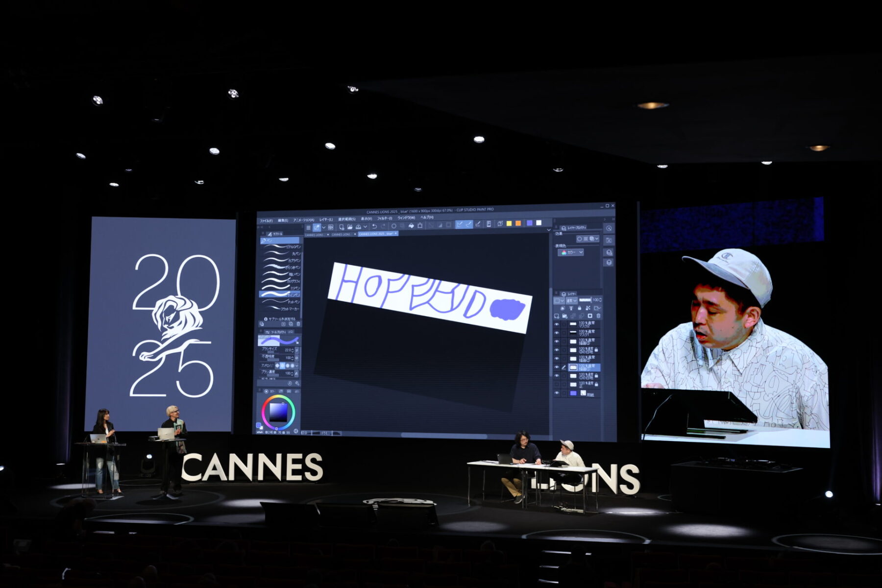Image resolution: width=882 pixels, height=588 pixels.
Task: Delete layer using the trash icon in Layer panel
Action: pyautogui.click(x=598, y=316)
